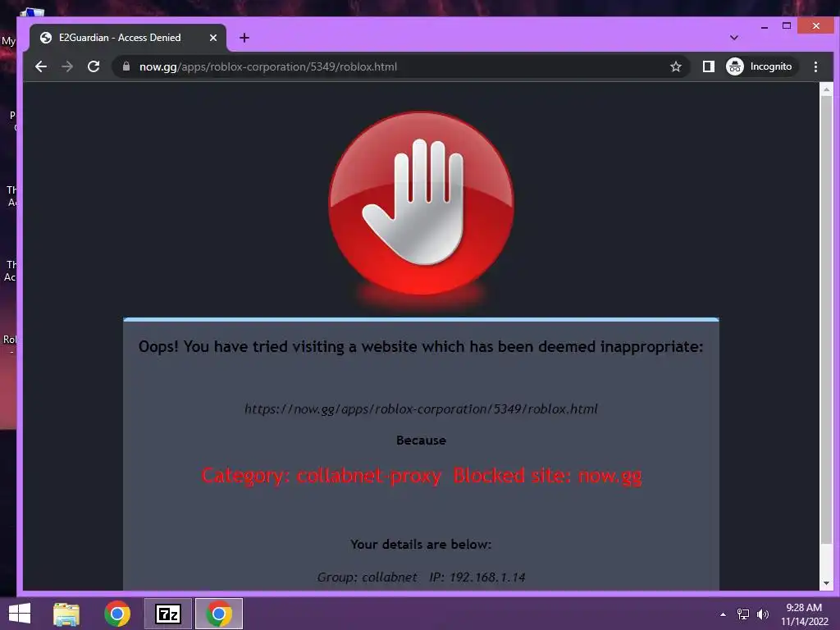840x630 pixels.
Task: Expand the tab search dropdown arrow
Action: (x=734, y=38)
